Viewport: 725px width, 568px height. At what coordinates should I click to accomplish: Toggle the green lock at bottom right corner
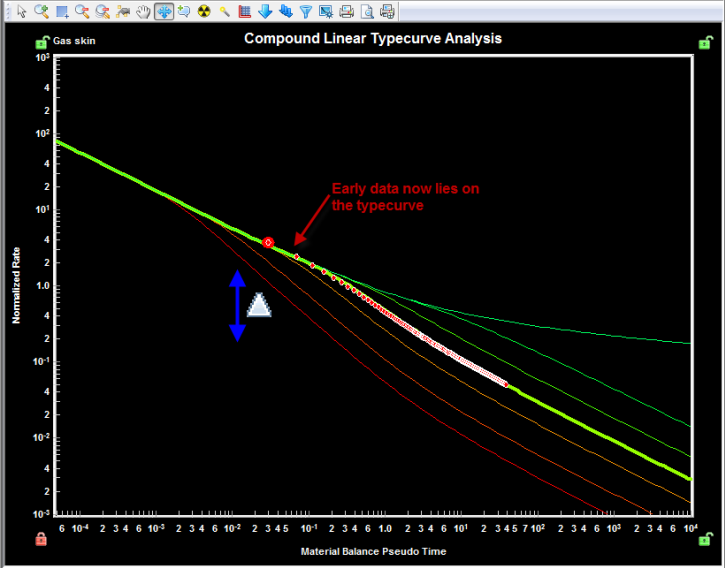tap(705, 539)
